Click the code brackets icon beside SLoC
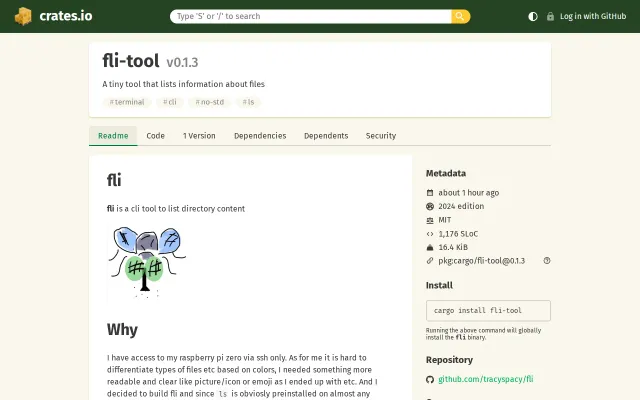640x400 pixels. click(x=430, y=234)
